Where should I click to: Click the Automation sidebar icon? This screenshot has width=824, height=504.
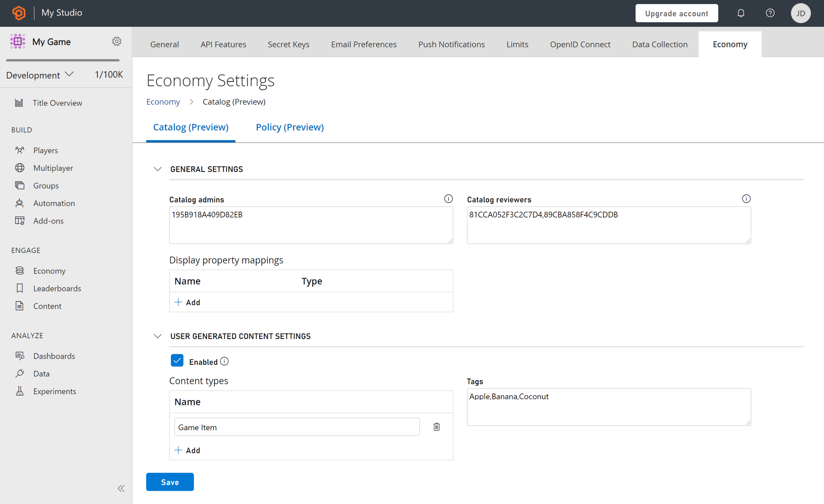(20, 202)
